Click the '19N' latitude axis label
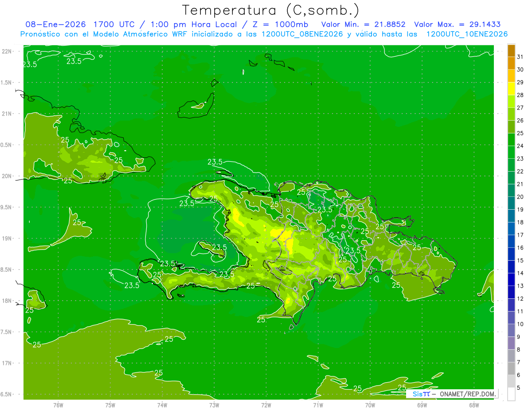 [x=6, y=239]
